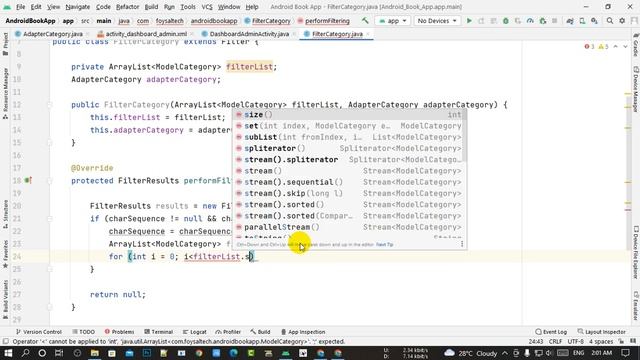The height and width of the screenshot is (360, 640).
Task: Open the No Devices selector dropdown
Action: pyautogui.click(x=437, y=21)
